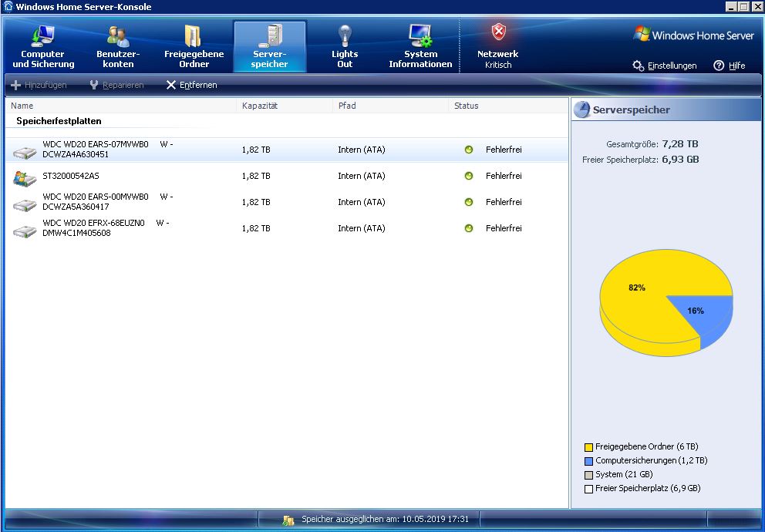This screenshot has width=765, height=532.
Task: Switch to the Benutzerkonten tab
Action: [118, 47]
